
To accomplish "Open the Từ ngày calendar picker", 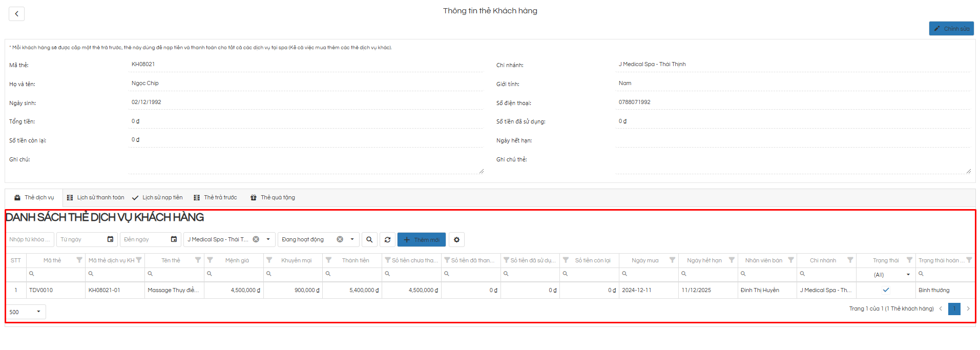I will [x=110, y=239].
